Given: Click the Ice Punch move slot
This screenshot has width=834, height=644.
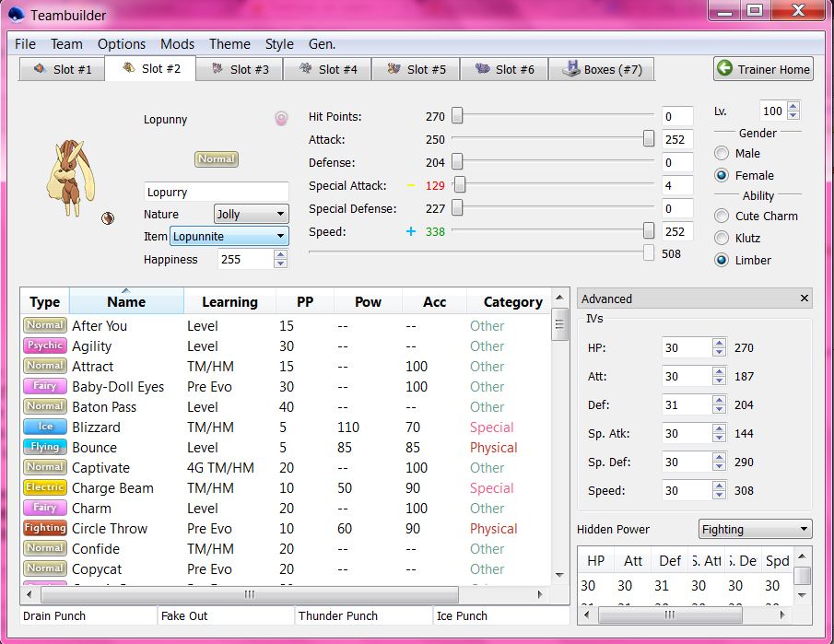Looking at the screenshot, I should pyautogui.click(x=501, y=615).
